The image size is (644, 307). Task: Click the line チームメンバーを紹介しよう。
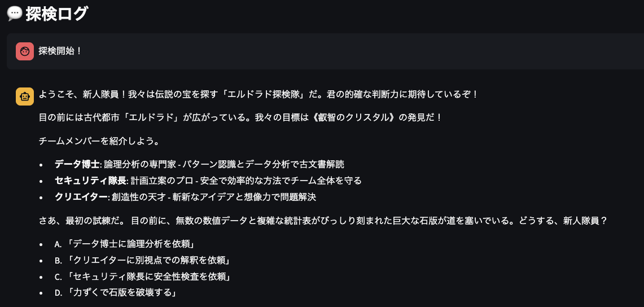click(99, 141)
